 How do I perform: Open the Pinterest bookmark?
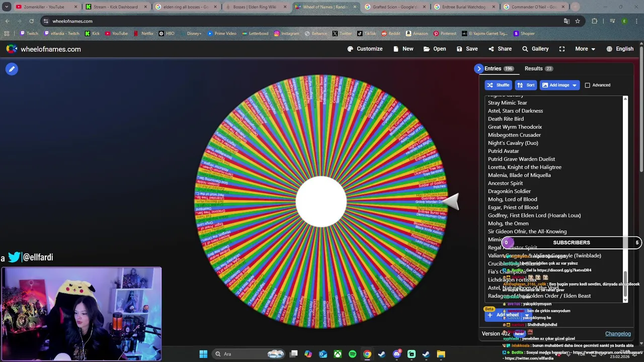coord(445,34)
